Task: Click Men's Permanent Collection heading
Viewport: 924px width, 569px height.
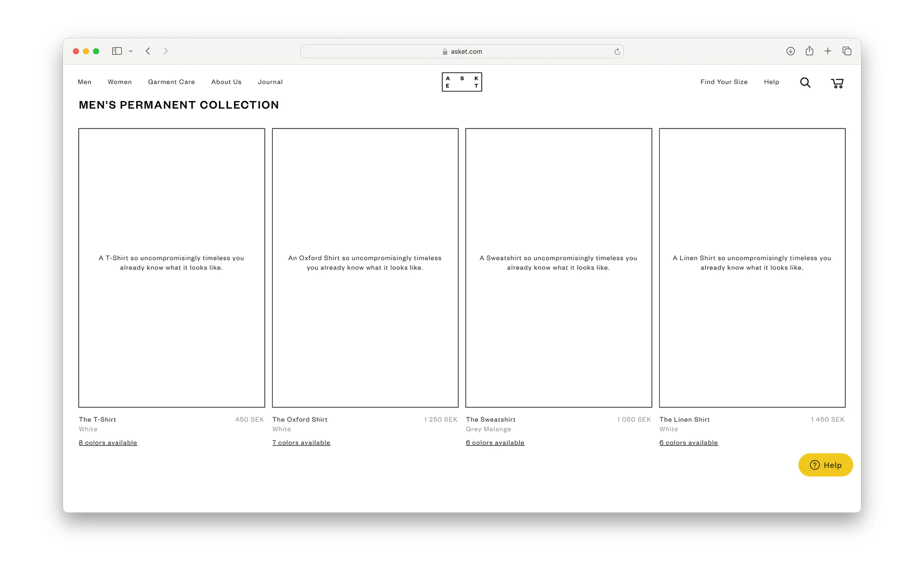Action: (179, 105)
